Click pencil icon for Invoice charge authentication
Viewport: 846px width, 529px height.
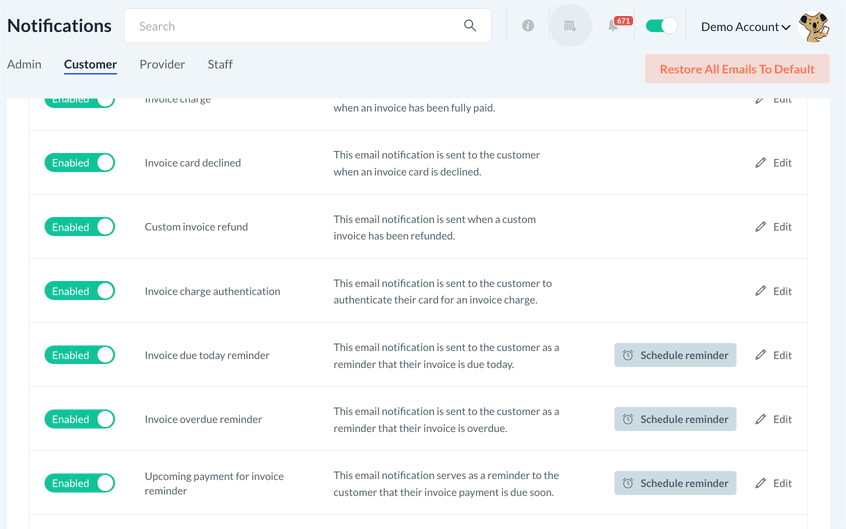(760, 291)
